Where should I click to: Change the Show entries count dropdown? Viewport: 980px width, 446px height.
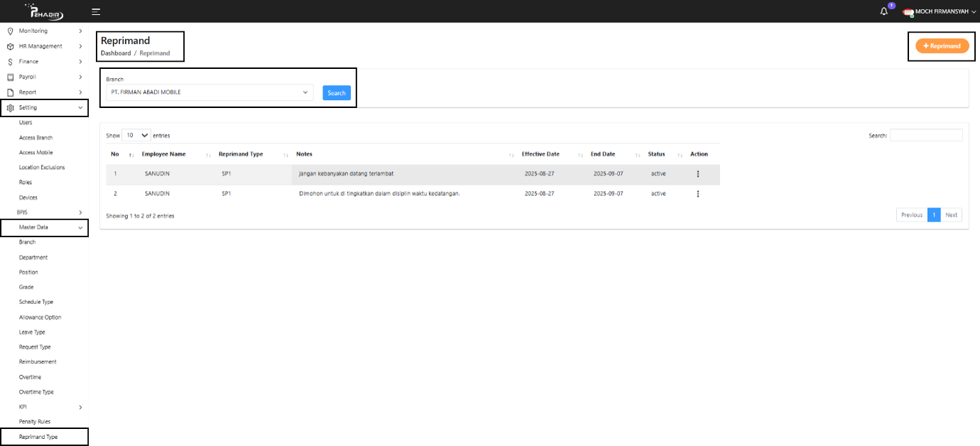point(136,135)
